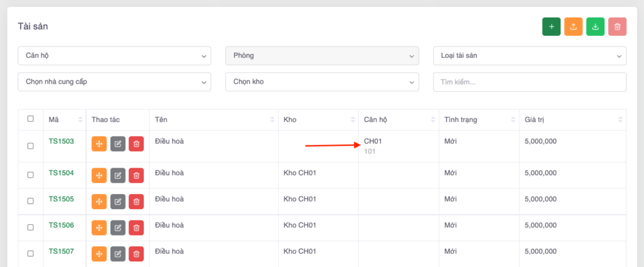Delete asset TS1505 using trash icon
Image resolution: width=644 pixels, height=267 pixels.
pos(136,202)
